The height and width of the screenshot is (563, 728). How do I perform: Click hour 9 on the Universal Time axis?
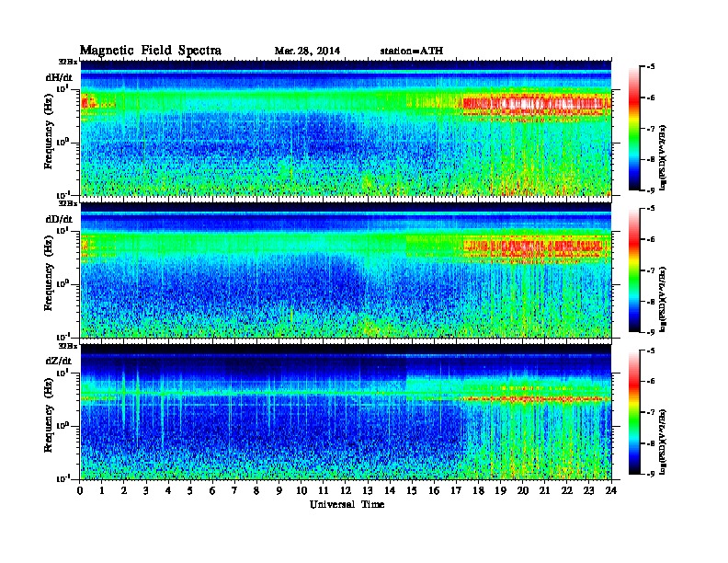point(279,490)
